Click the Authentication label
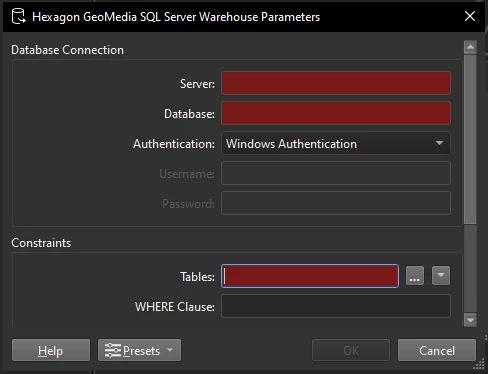The height and width of the screenshot is (374, 488). click(x=174, y=144)
